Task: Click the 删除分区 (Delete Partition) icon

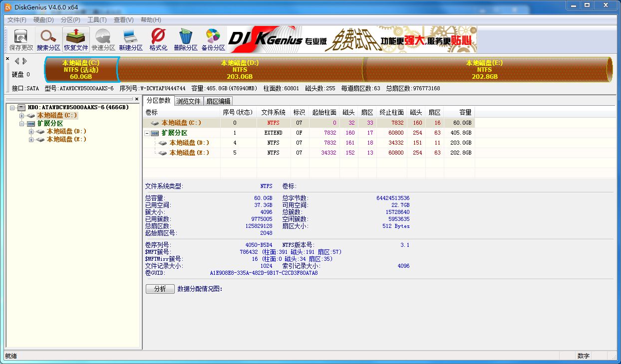Action: click(186, 39)
